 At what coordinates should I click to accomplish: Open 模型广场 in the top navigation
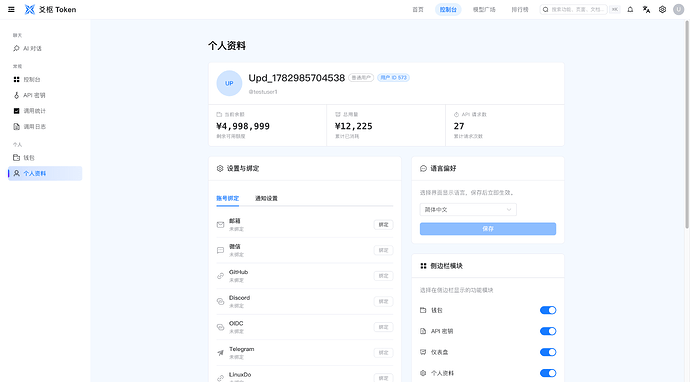point(484,9)
